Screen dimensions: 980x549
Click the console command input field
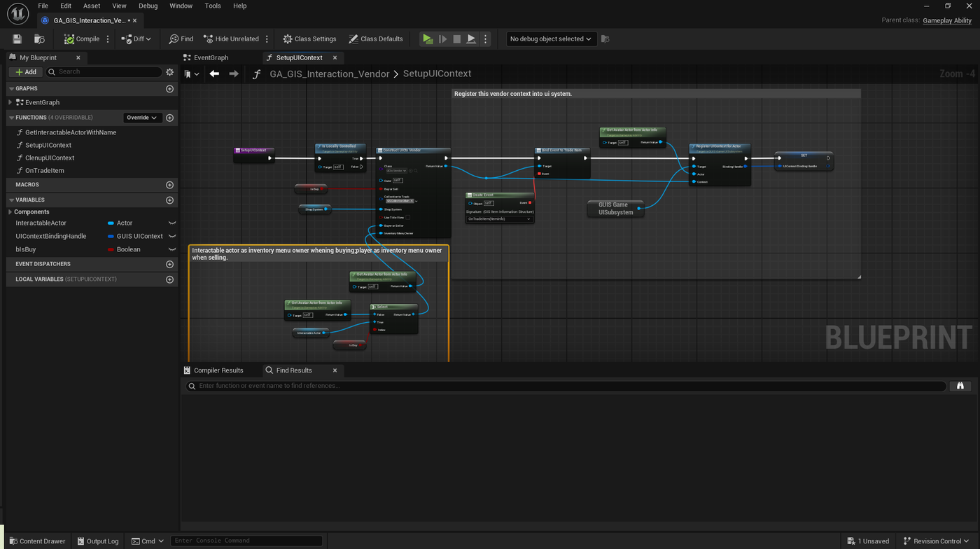pyautogui.click(x=246, y=541)
